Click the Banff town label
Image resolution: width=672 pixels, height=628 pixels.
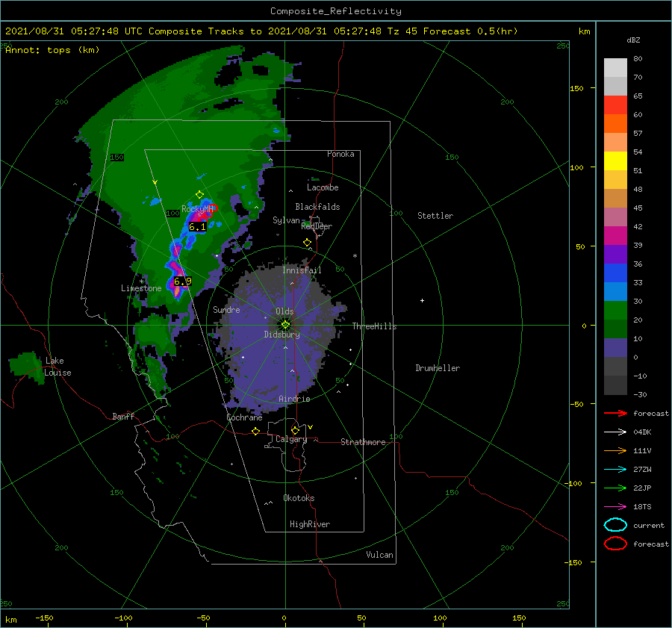click(x=123, y=416)
